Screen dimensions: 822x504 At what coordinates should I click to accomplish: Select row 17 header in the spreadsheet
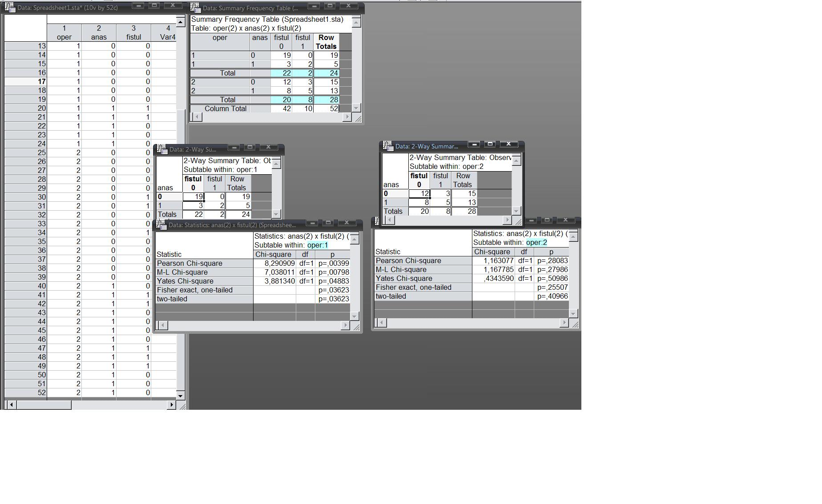(x=25, y=82)
